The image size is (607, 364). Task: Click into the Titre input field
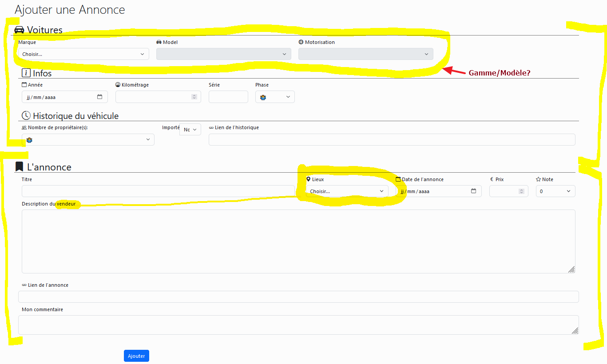[158, 191]
